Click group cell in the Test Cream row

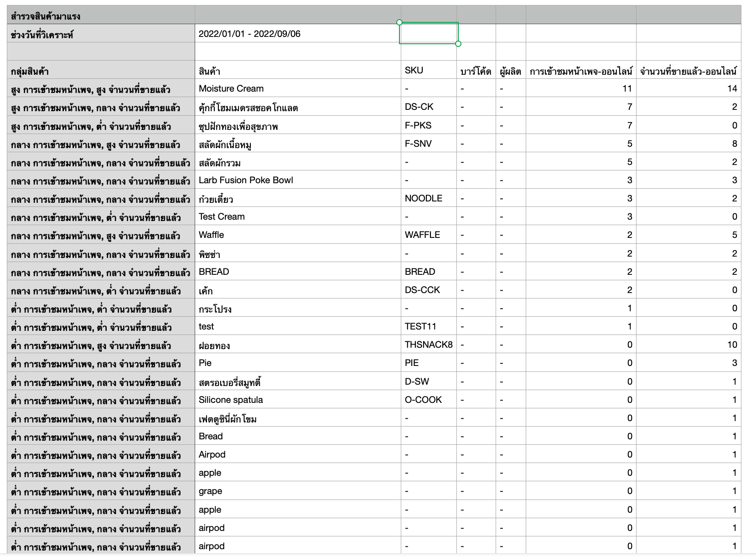pos(101,216)
